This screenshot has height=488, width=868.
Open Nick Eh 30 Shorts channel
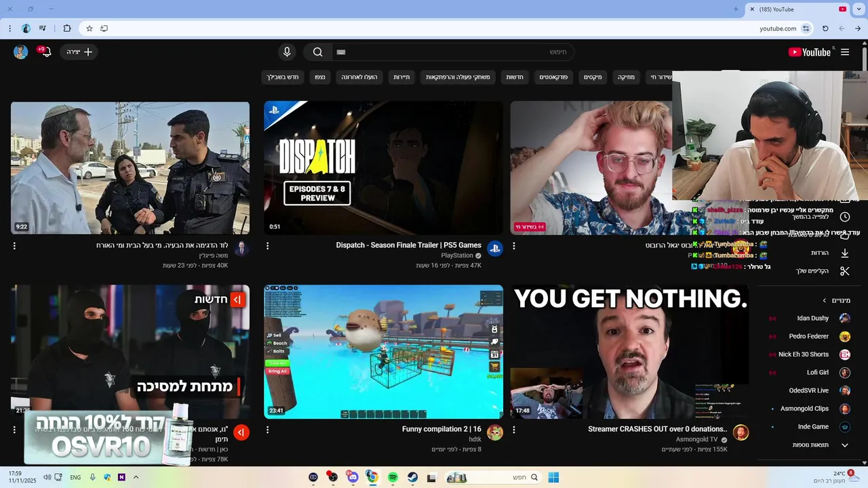(810, 354)
